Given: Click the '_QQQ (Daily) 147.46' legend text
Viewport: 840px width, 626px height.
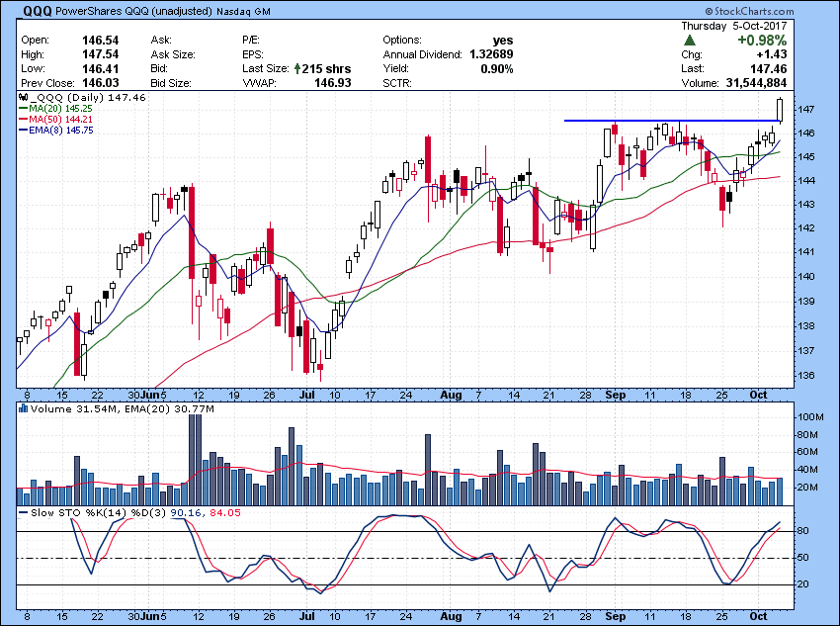Looking at the screenshot, I should (x=88, y=98).
